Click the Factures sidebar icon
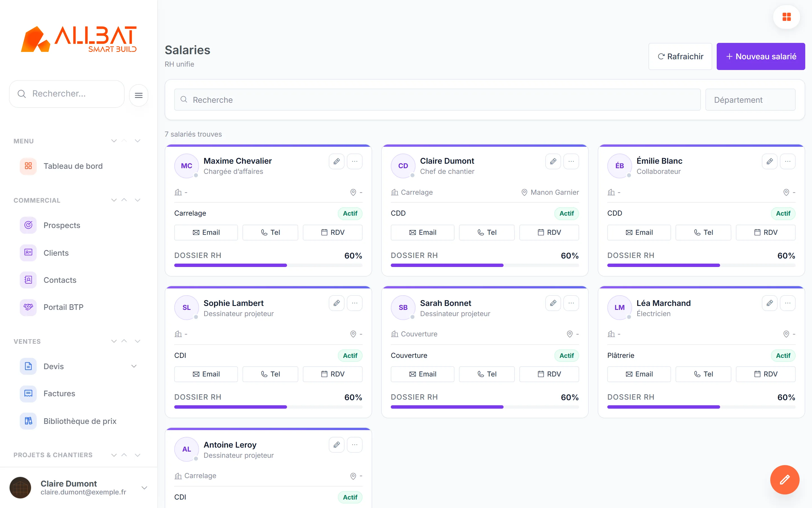 tap(28, 393)
